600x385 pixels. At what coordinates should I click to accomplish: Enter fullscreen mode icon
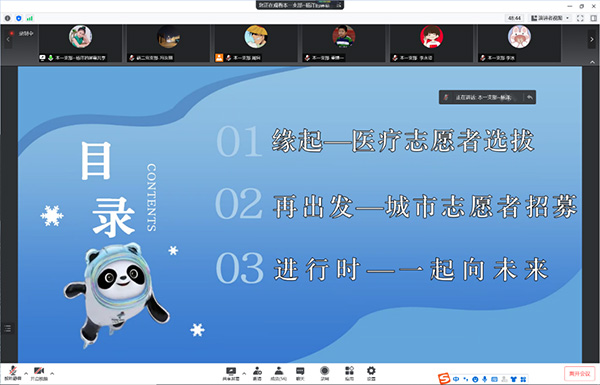click(580, 18)
